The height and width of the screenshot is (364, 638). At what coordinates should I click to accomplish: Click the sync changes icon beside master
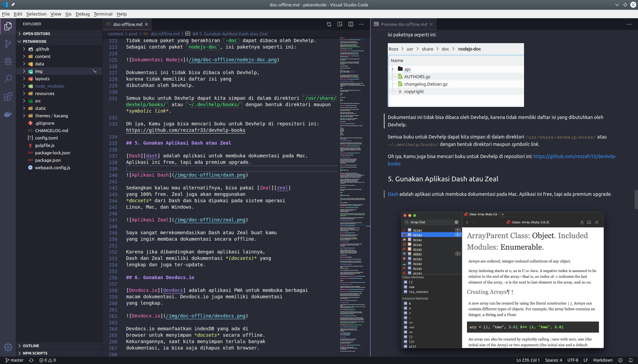[x=31, y=360]
